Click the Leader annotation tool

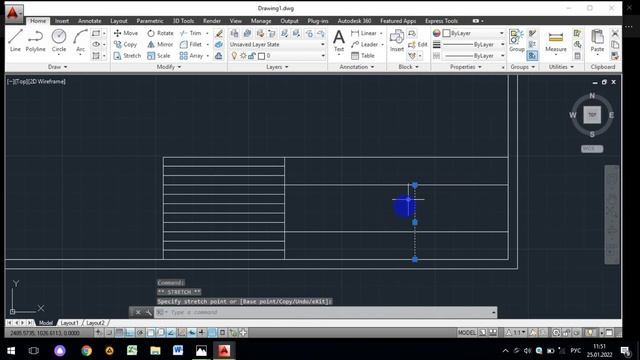[x=364, y=44]
